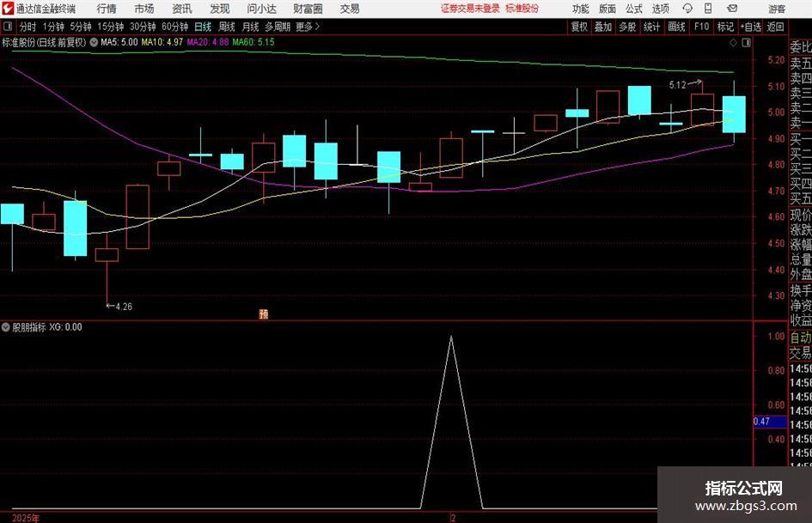Click the 4.26 low price annotation
Viewport: 812px width, 523px height.
tap(124, 306)
